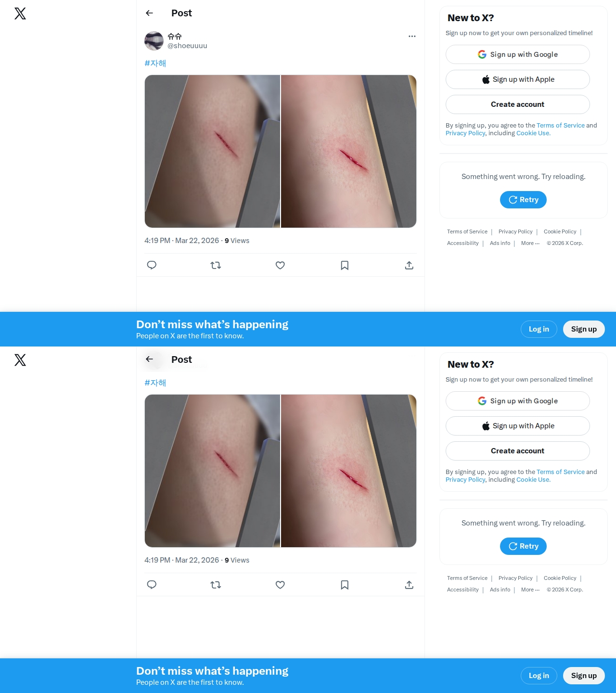Open the upper #자해 hashtag link

point(155,63)
